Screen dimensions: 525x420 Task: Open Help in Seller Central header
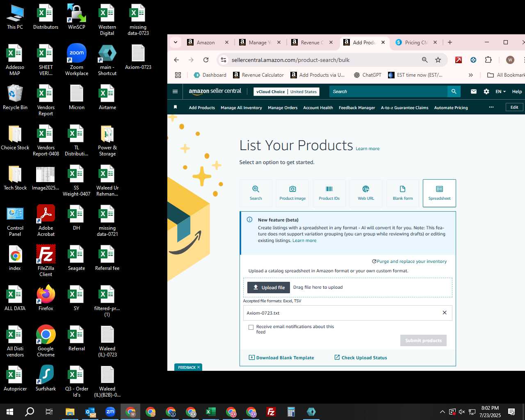(517, 91)
